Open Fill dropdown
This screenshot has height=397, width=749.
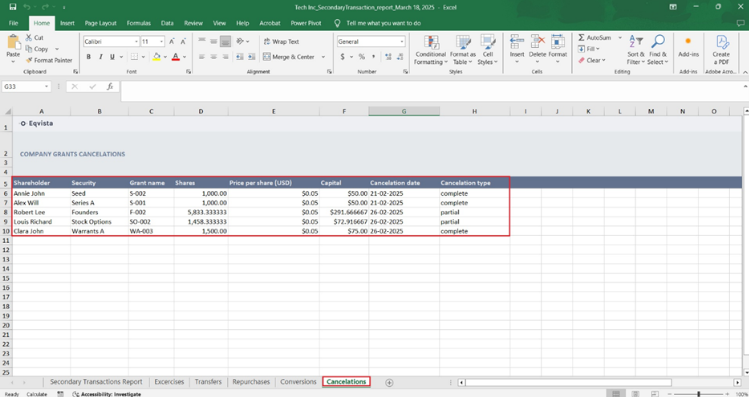588,49
